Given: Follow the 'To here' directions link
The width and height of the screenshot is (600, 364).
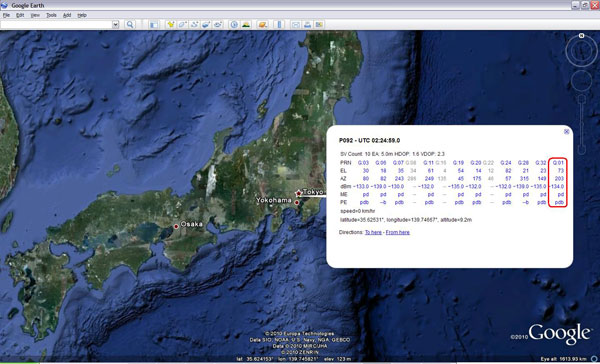Looking at the screenshot, I should 373,232.
